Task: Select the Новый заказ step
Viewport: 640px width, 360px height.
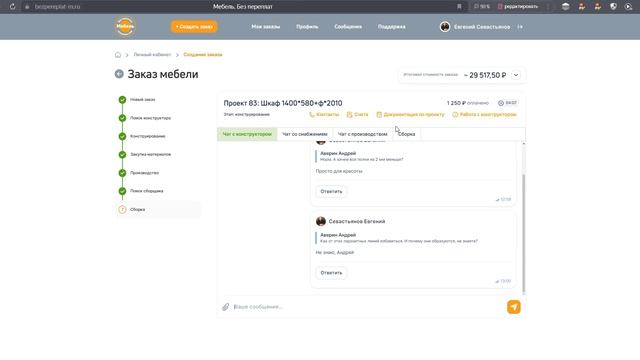Action: [x=142, y=100]
